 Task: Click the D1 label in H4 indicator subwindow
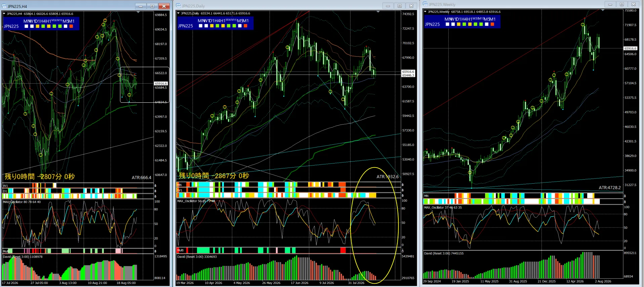coord(5,191)
